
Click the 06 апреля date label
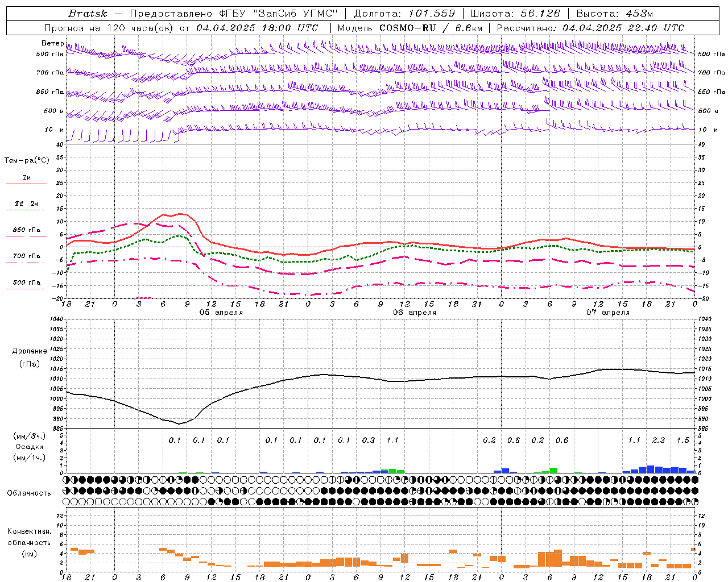415,313
